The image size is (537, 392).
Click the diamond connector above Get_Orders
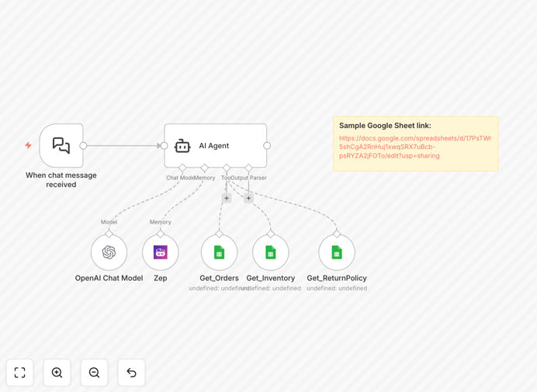219,234
